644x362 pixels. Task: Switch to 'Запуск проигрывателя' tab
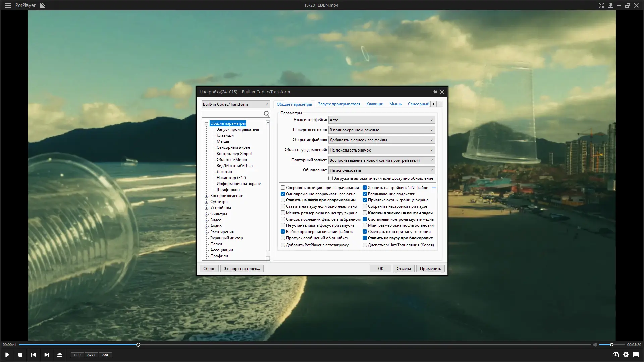tap(339, 104)
